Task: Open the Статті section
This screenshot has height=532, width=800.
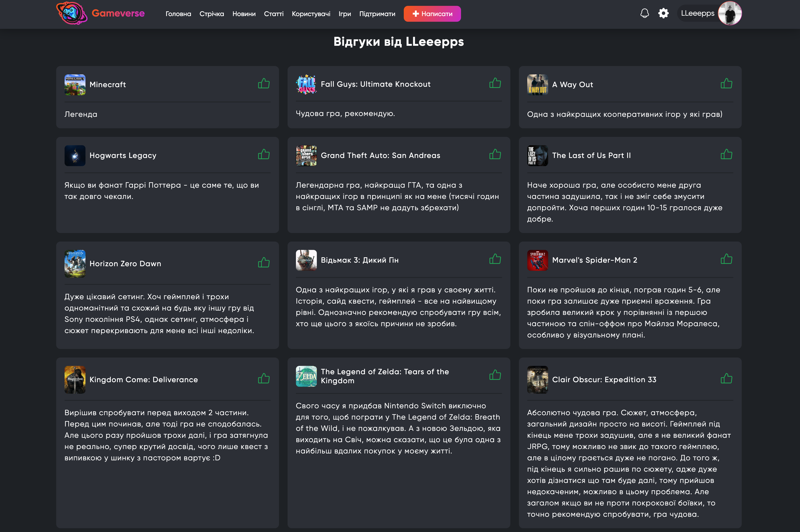Action: click(274, 14)
